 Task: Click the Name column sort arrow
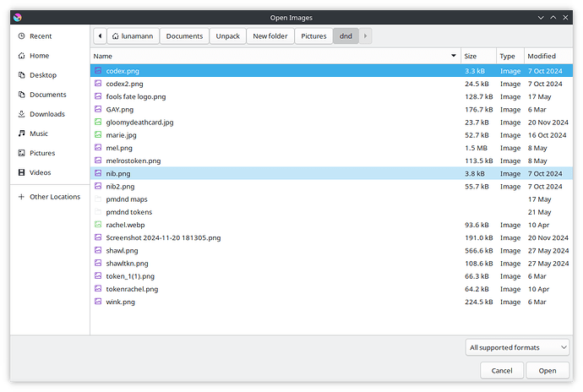454,56
